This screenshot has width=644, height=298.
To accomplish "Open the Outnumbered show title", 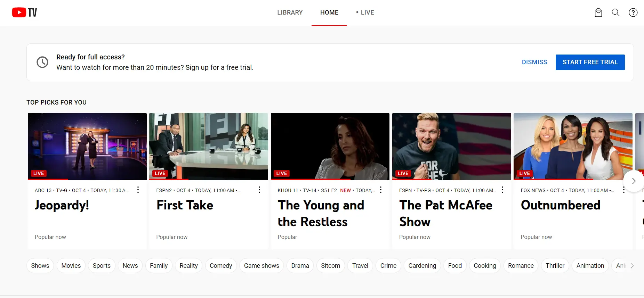I will pyautogui.click(x=561, y=205).
